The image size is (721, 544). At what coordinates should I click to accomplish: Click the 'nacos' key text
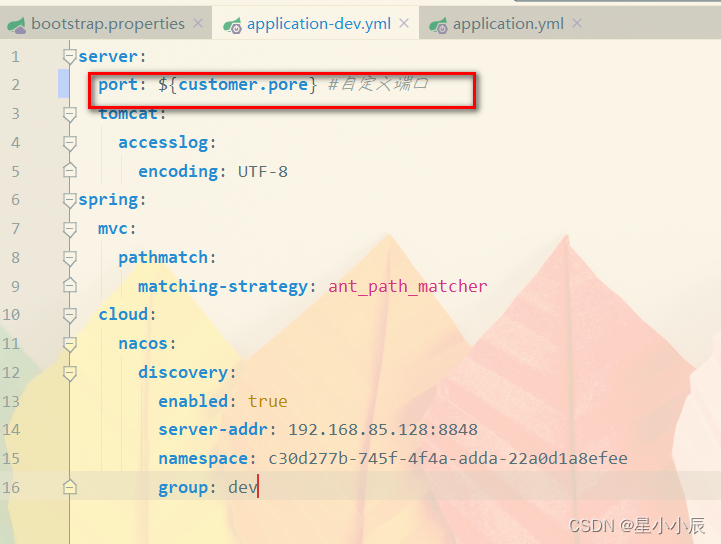143,344
